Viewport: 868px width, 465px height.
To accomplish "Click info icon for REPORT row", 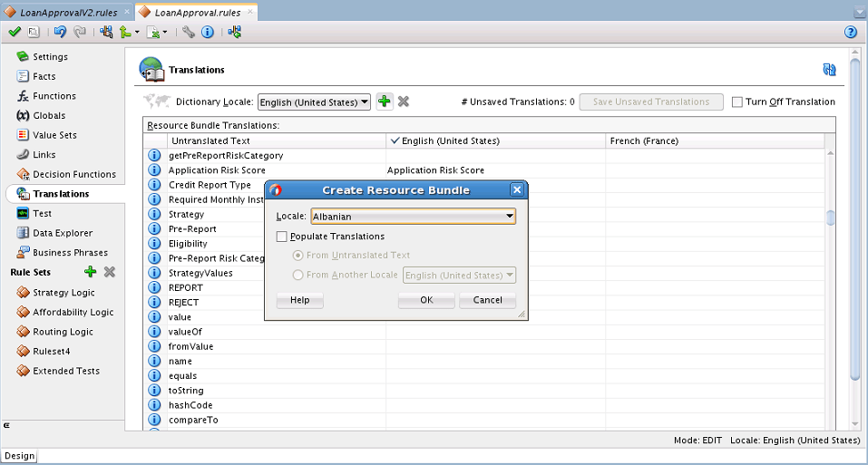I will (x=154, y=287).
